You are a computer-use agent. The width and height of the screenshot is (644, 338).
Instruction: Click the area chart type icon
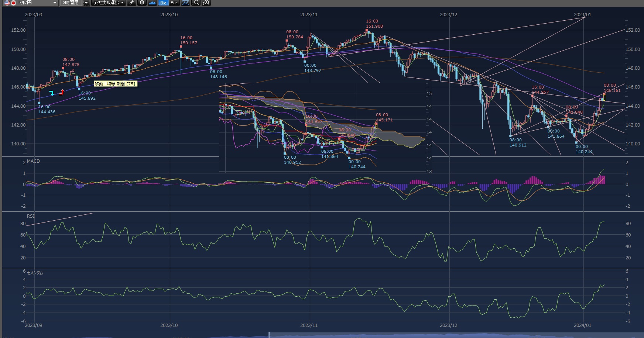[152, 3]
